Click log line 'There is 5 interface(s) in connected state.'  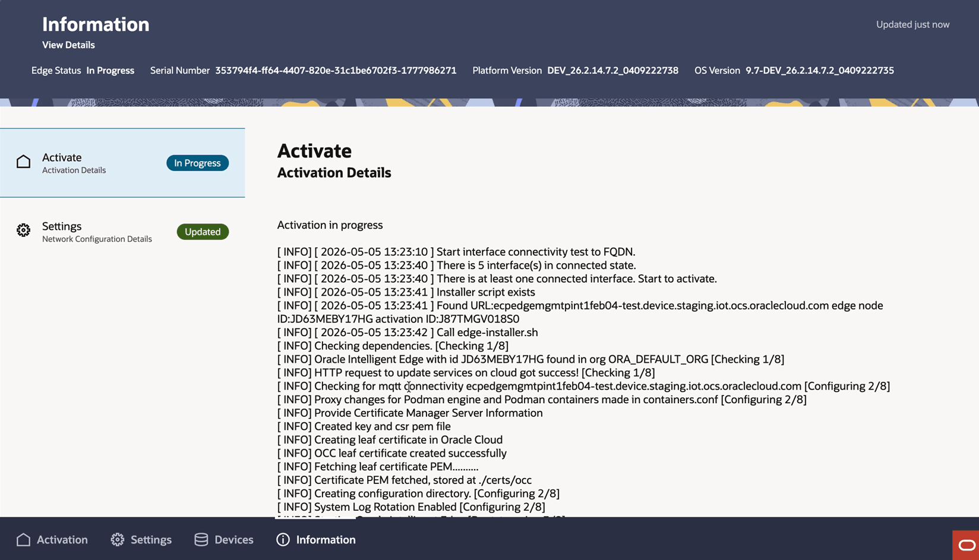(x=456, y=265)
